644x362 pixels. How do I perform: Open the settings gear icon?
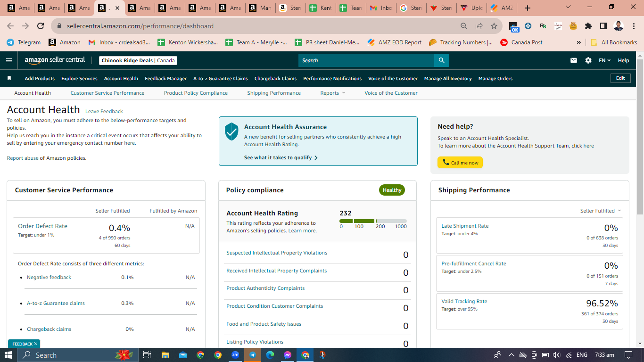[588, 60]
